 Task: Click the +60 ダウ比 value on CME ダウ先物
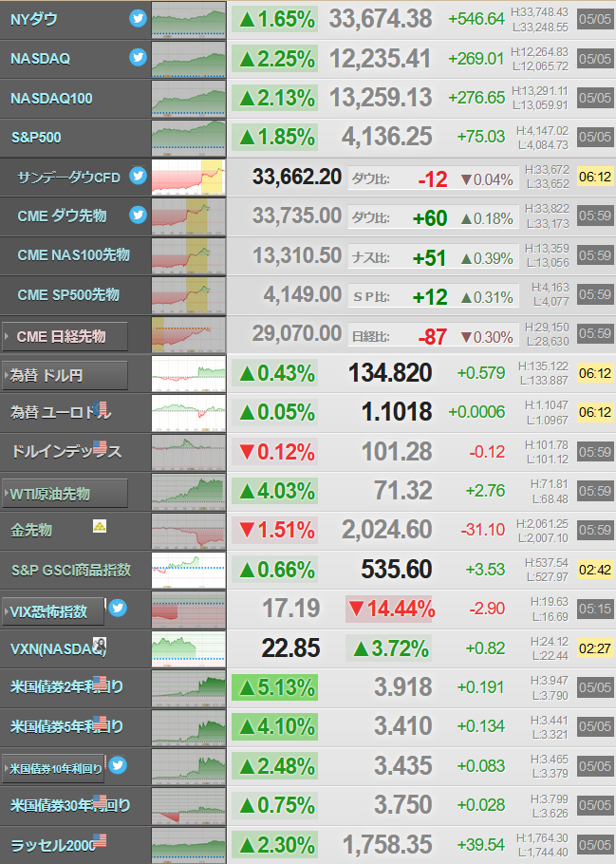click(430, 218)
